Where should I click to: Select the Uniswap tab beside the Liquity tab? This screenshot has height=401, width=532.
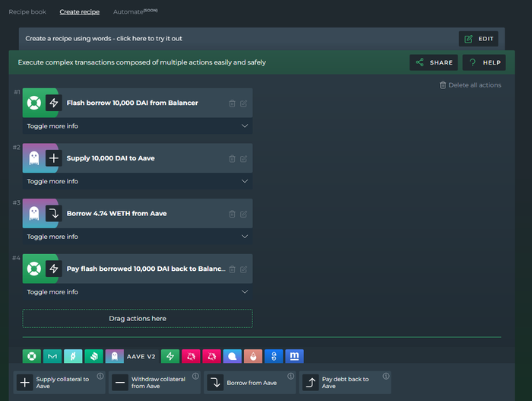tap(212, 356)
